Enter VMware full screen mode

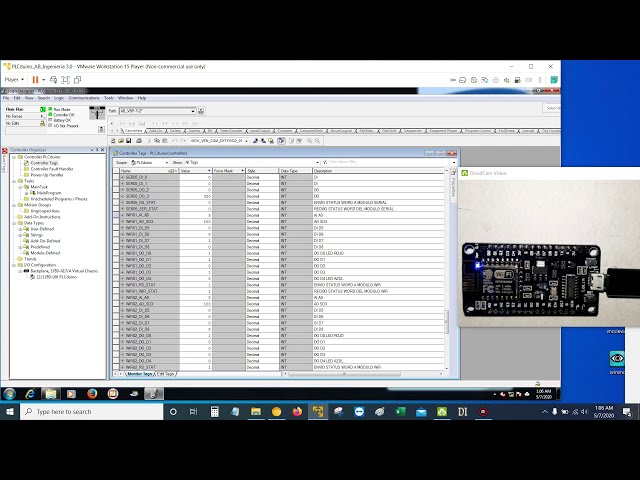coord(65,80)
